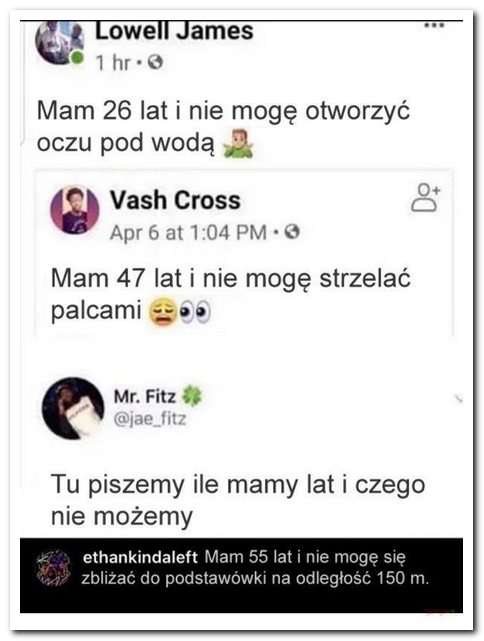Click the four-leaf clover emoji
The image size is (484, 641).
[x=191, y=396]
